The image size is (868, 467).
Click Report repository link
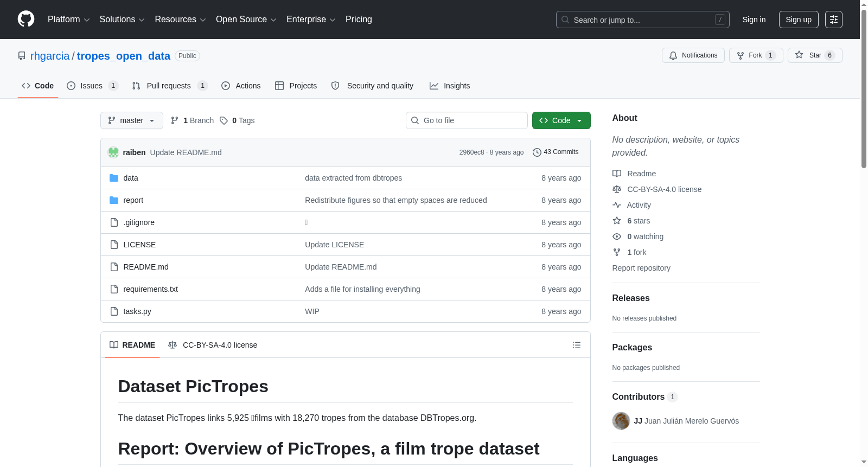coord(641,268)
